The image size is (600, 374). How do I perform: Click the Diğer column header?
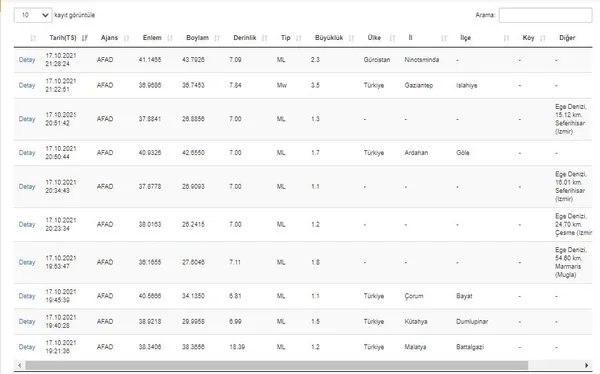(x=567, y=38)
